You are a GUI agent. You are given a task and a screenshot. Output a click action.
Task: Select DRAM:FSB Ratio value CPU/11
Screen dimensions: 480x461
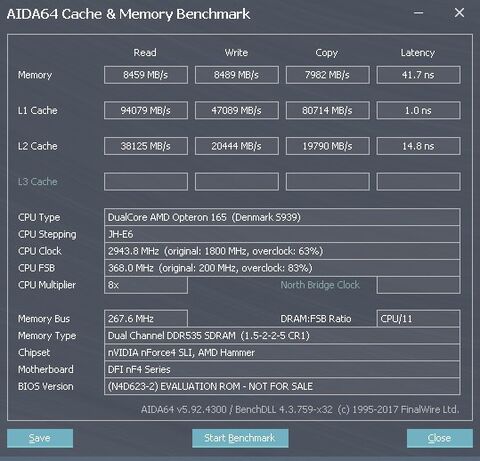click(419, 319)
